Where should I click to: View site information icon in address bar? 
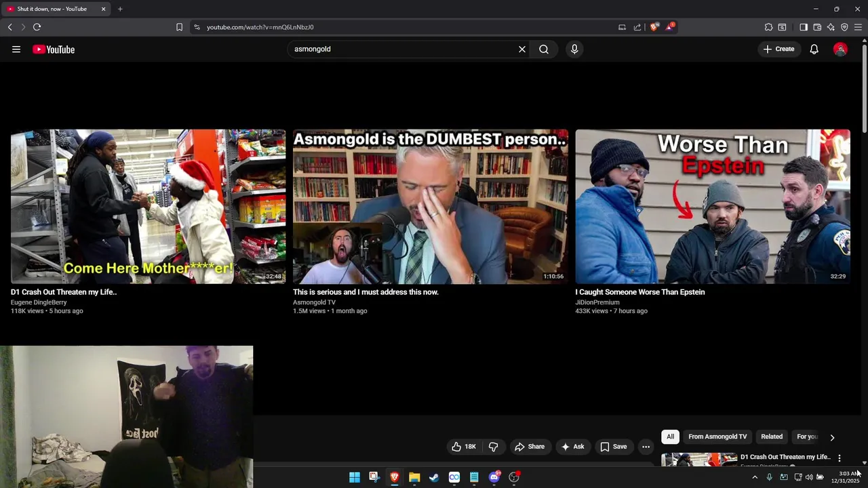[x=197, y=27]
